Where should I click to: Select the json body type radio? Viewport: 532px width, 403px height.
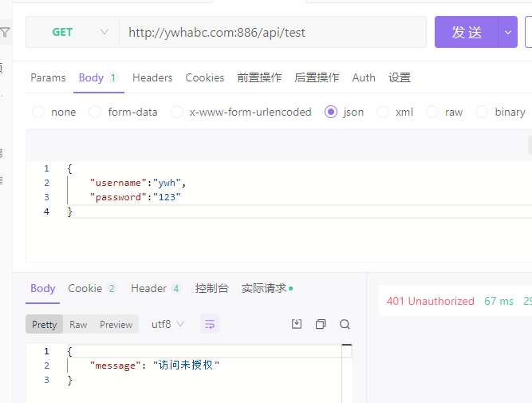click(x=331, y=112)
